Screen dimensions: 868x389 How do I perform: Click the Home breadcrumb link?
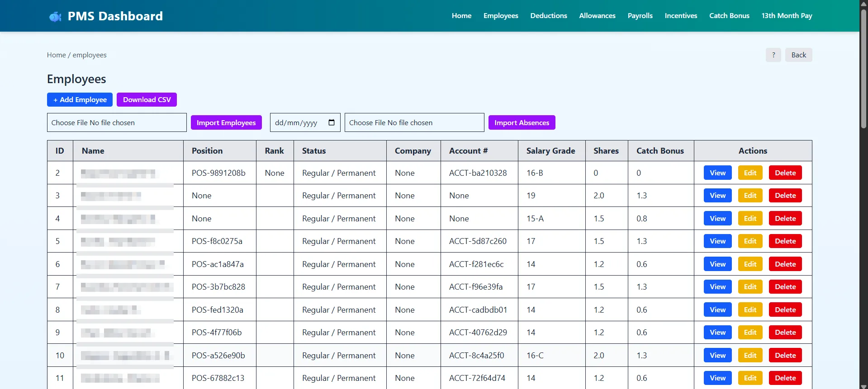point(57,55)
